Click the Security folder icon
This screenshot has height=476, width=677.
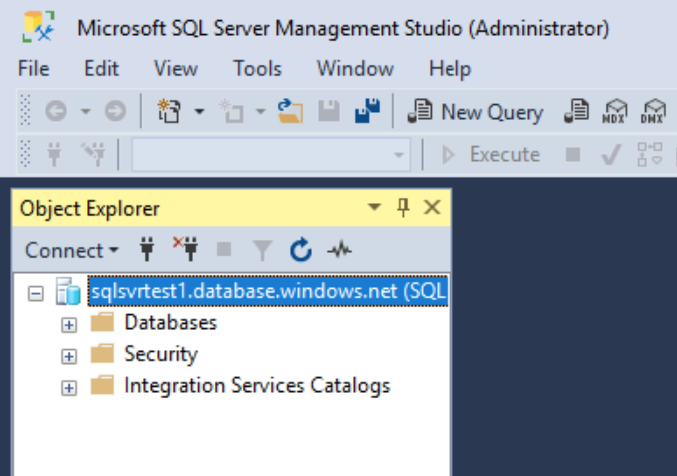click(x=102, y=353)
